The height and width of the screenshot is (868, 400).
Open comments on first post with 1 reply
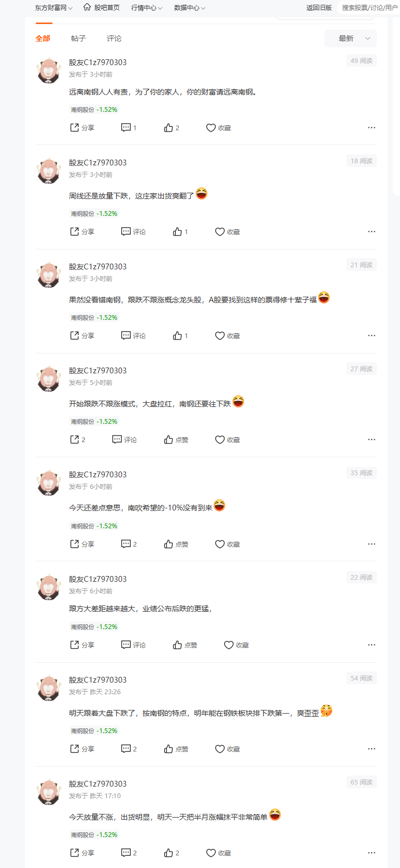click(129, 128)
